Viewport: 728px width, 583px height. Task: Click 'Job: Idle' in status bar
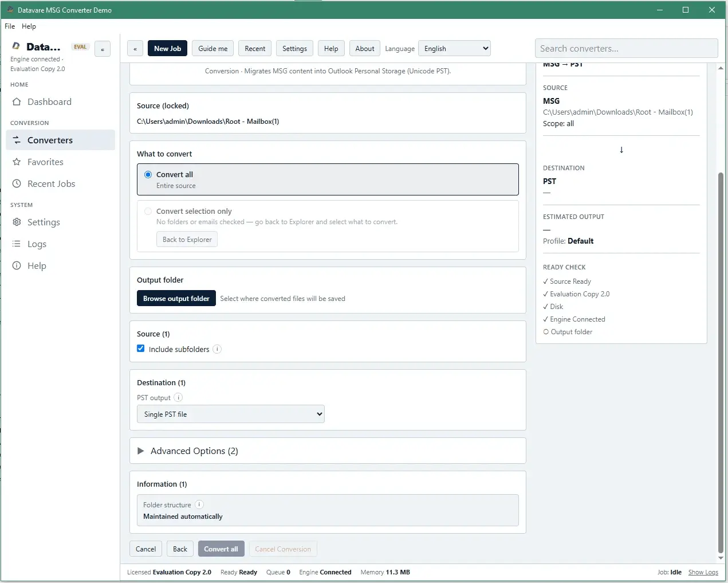coord(670,572)
